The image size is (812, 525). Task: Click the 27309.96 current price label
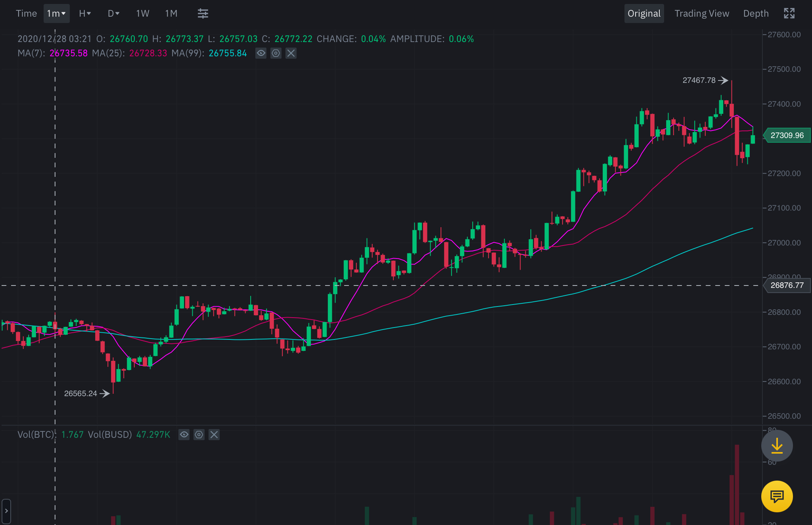[787, 136]
